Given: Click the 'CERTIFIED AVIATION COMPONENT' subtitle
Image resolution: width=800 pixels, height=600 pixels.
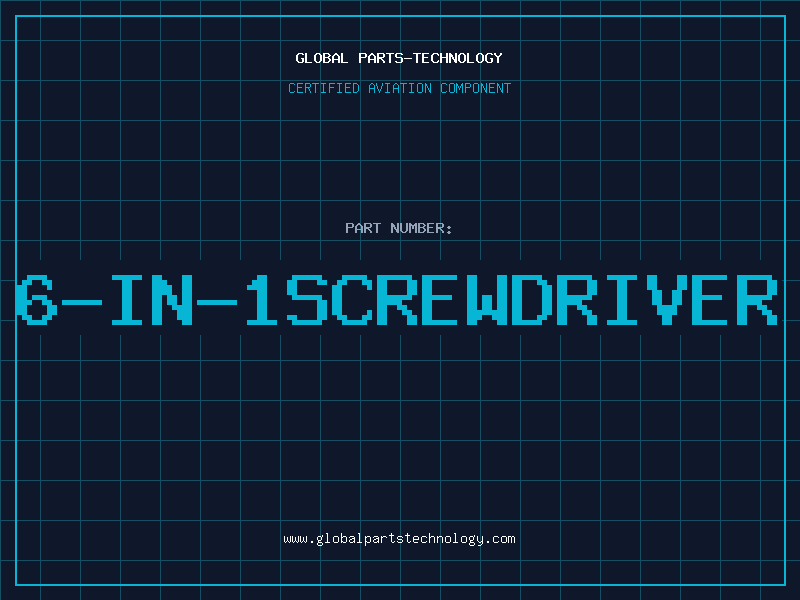Looking at the screenshot, I should point(399,88).
